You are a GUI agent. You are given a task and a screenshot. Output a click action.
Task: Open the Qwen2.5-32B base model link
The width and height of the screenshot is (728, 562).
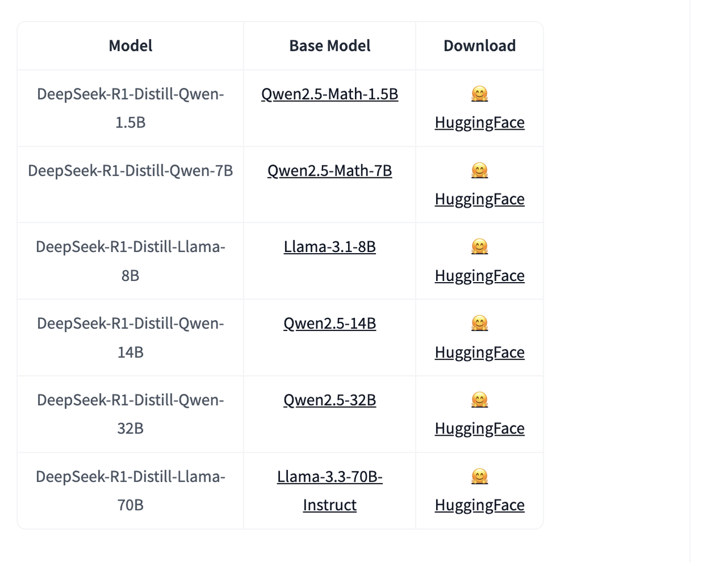(x=329, y=400)
